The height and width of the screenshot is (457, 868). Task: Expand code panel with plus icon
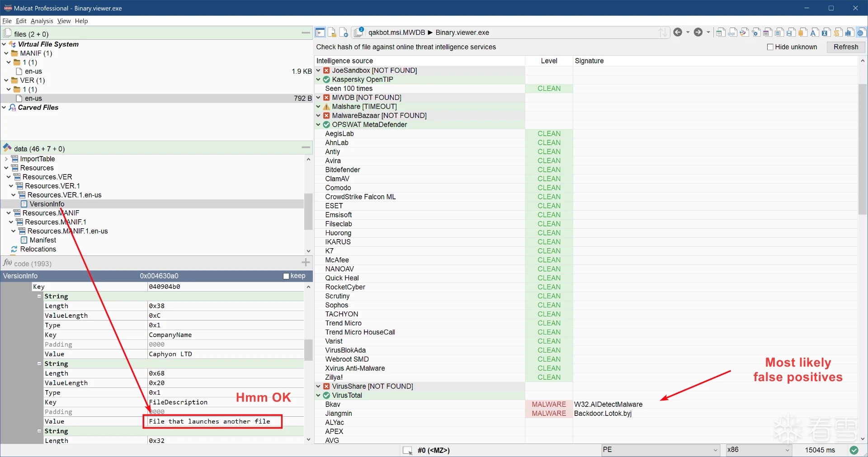click(306, 262)
